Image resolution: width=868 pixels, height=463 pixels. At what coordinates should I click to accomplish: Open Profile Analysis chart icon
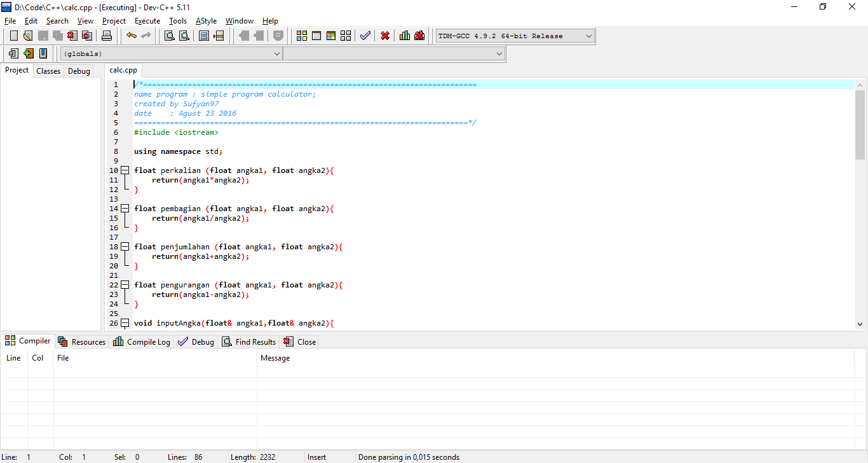(x=405, y=36)
